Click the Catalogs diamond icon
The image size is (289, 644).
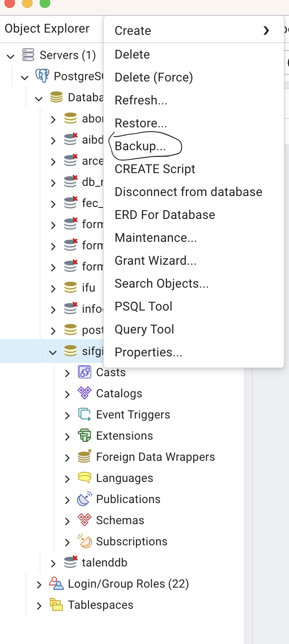(84, 393)
